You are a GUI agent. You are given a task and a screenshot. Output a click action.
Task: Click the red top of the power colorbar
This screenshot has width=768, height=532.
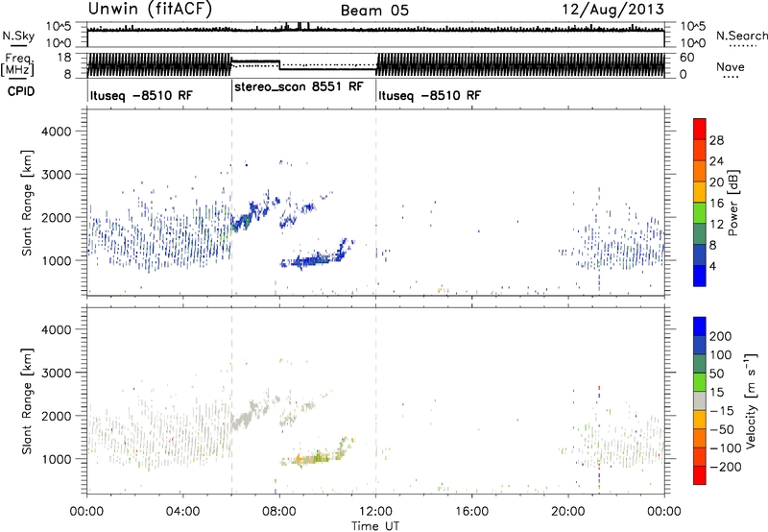[700, 129]
